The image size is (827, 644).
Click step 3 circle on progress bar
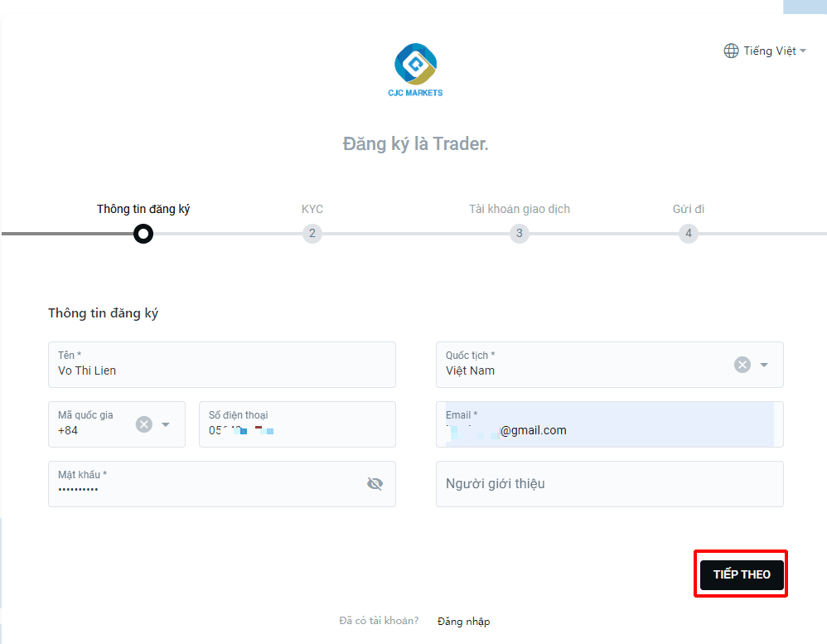(520, 233)
